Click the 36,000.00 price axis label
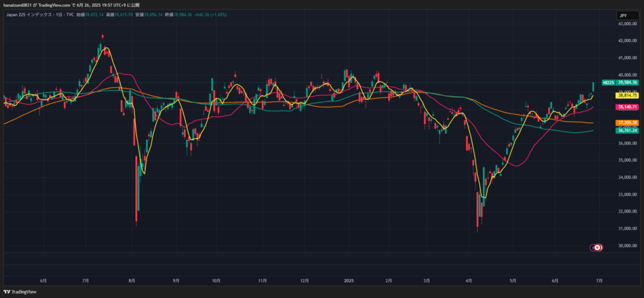This screenshot has height=298, width=644. coord(627,143)
